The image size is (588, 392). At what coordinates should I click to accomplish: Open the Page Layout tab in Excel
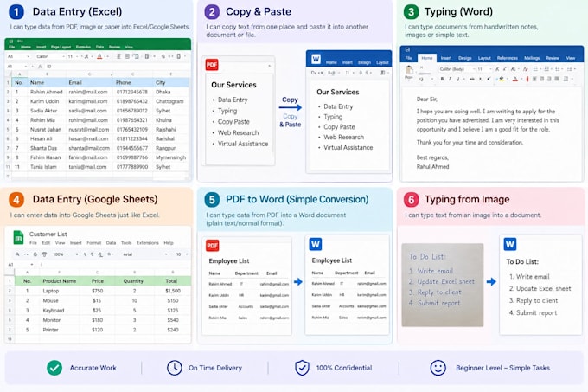61,47
